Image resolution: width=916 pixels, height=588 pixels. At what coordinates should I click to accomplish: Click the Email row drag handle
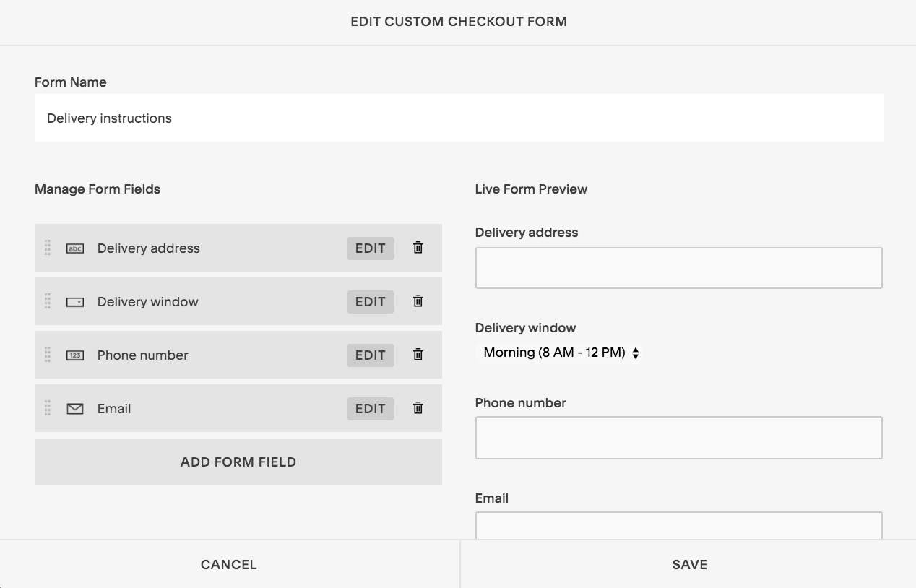[x=48, y=408]
